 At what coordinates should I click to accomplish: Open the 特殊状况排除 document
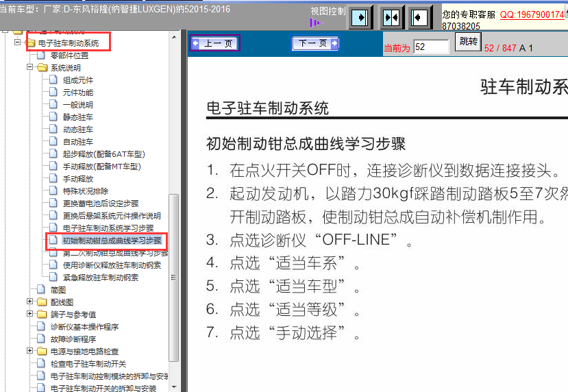[85, 191]
